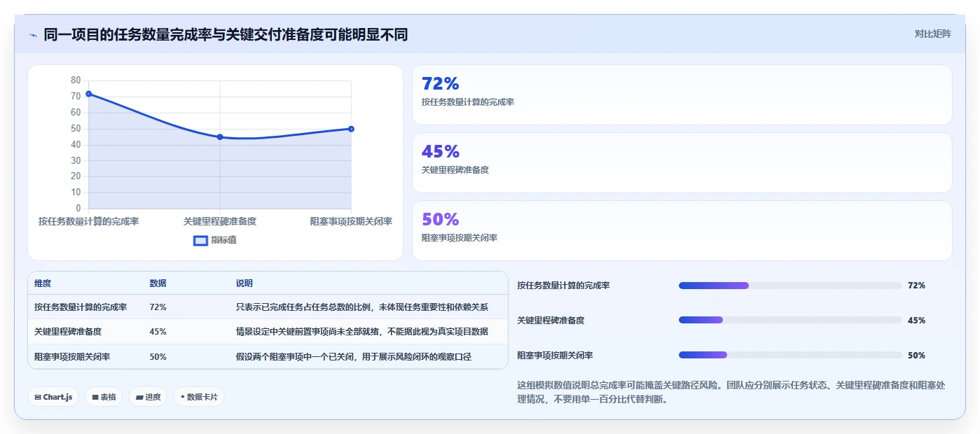The width and height of the screenshot is (980, 434).
Task: Click the chart x-axis label 阻塞事项按期关闭率
Action: point(351,221)
